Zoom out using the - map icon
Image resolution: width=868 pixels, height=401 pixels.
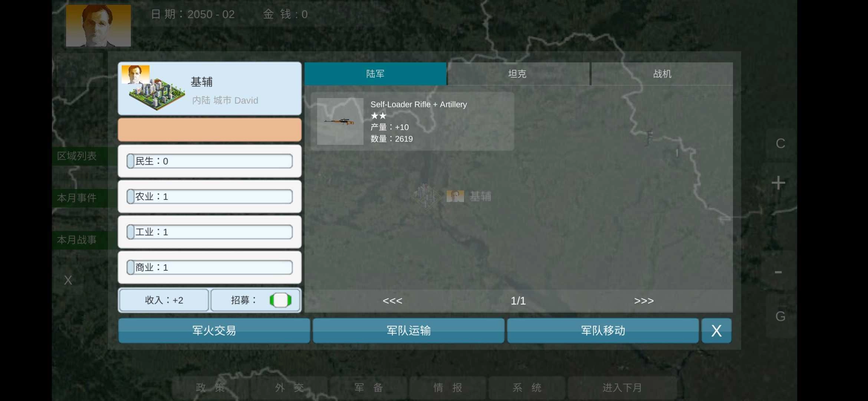tap(779, 272)
